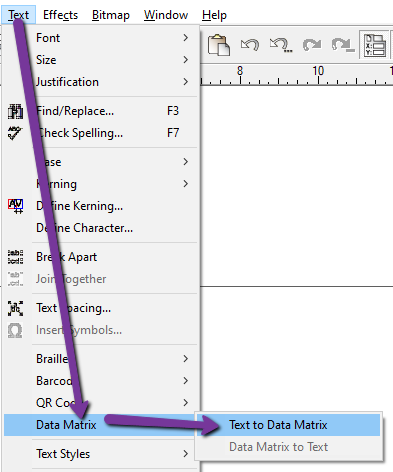Expand the Braille submenu
The image size is (393, 472).
(102, 359)
